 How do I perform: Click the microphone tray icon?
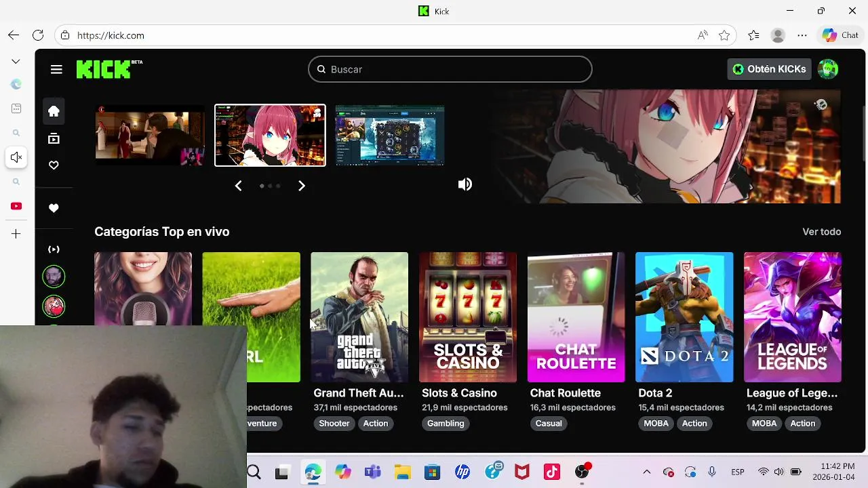[711, 472]
